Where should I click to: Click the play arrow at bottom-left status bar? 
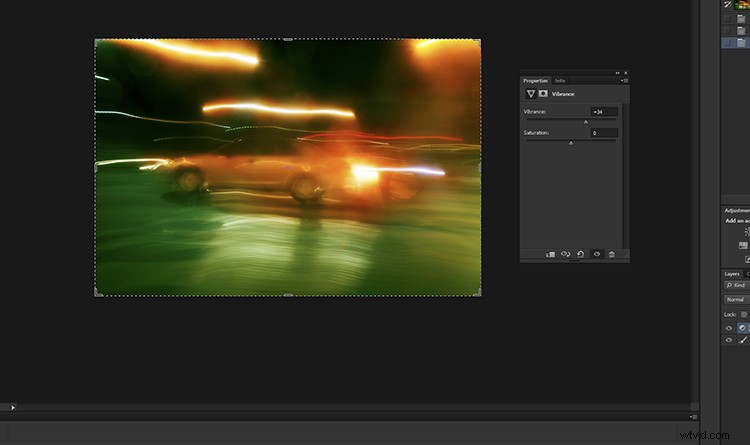(13, 408)
